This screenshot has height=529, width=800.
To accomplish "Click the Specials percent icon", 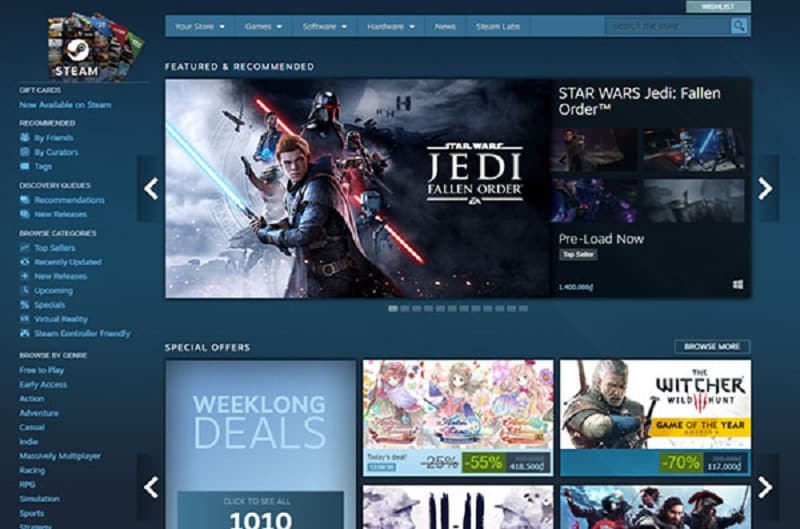I will [x=24, y=305].
